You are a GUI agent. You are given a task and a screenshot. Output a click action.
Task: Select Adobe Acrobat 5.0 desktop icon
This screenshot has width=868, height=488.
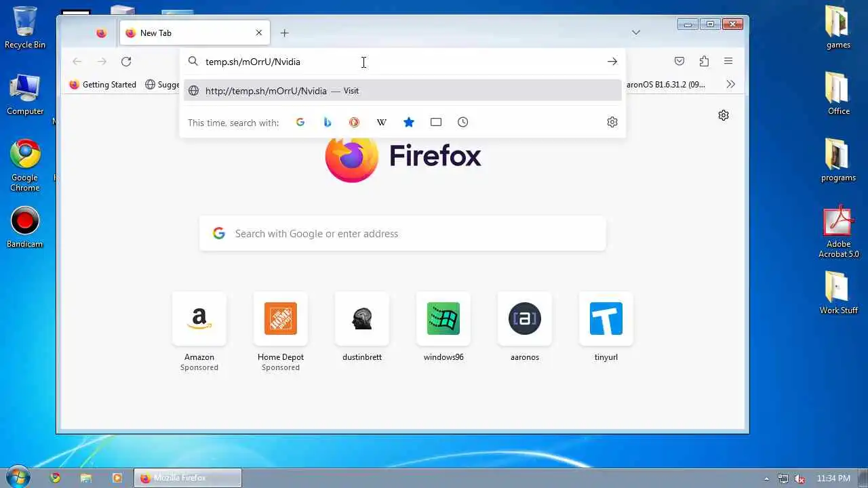point(838,232)
